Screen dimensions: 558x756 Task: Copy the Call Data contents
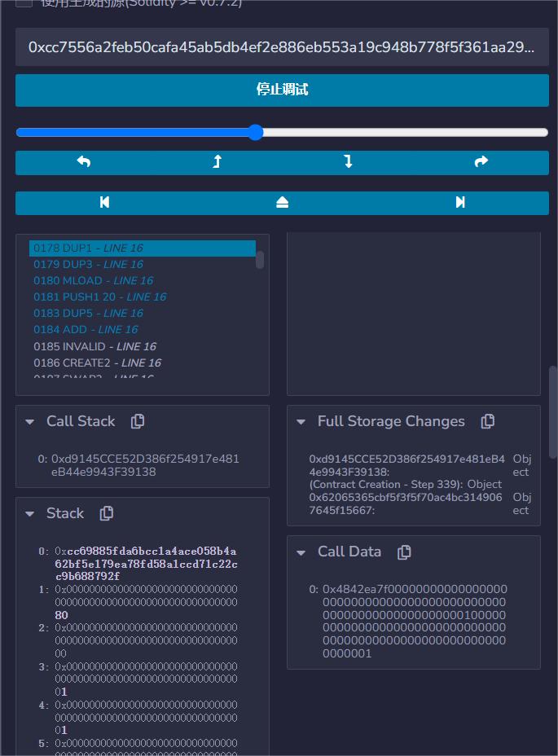pyautogui.click(x=404, y=552)
